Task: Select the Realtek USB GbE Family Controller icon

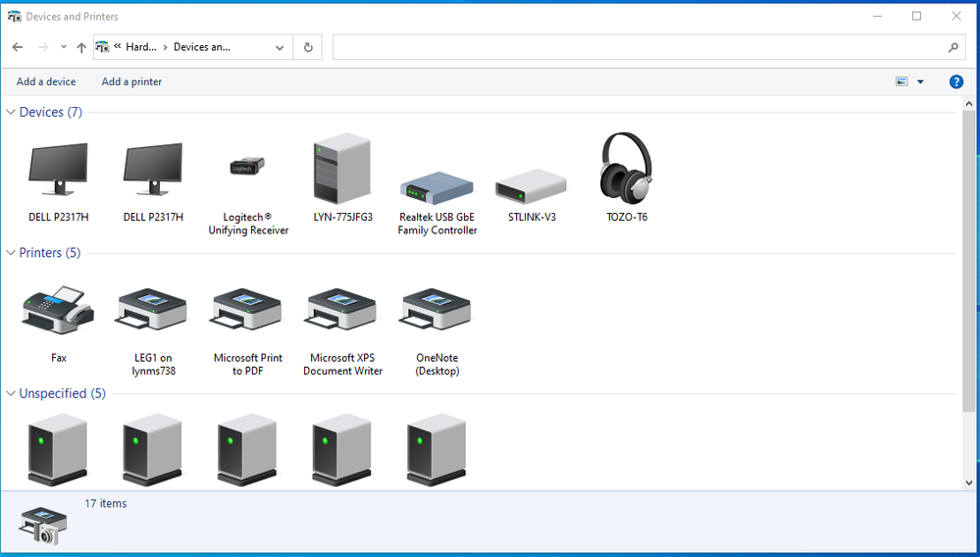Action: (x=437, y=188)
